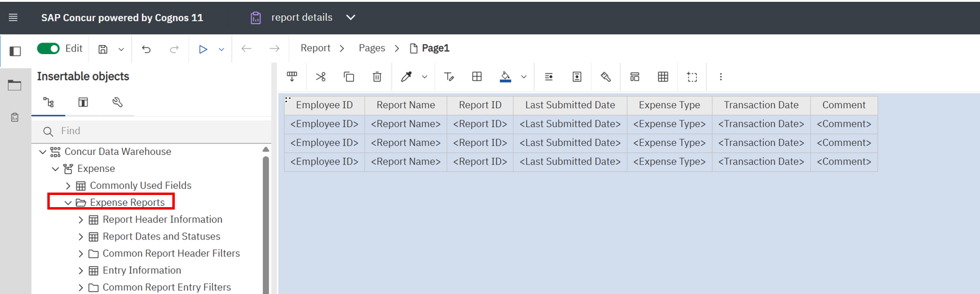Click the Copy icon
980x294 pixels.
349,77
